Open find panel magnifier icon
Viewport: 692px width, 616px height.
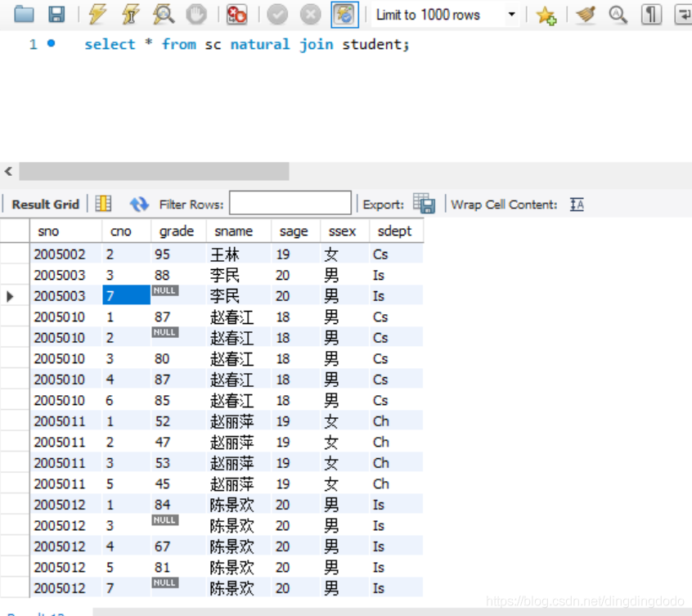pyautogui.click(x=618, y=15)
